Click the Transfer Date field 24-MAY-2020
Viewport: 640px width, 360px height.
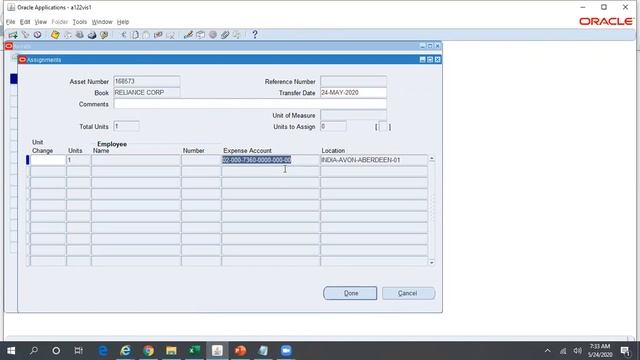(353, 93)
